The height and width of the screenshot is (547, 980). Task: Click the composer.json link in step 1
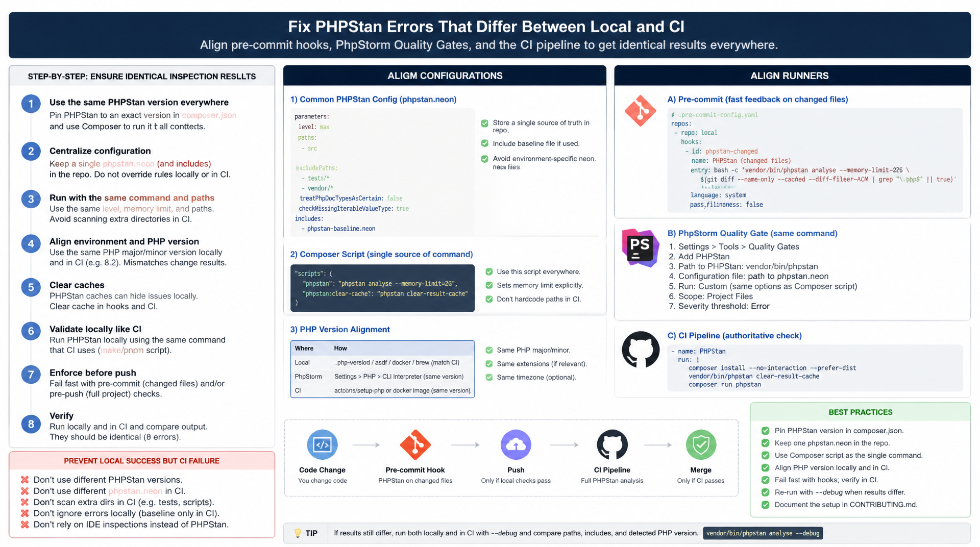[209, 115]
